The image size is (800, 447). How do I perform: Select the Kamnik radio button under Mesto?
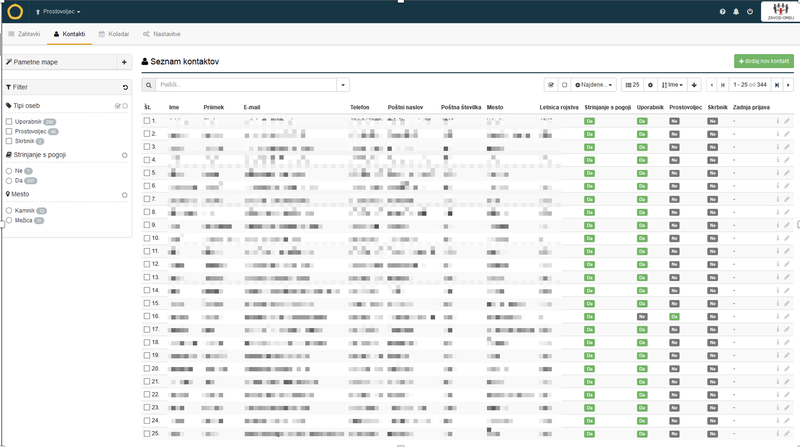point(9,211)
